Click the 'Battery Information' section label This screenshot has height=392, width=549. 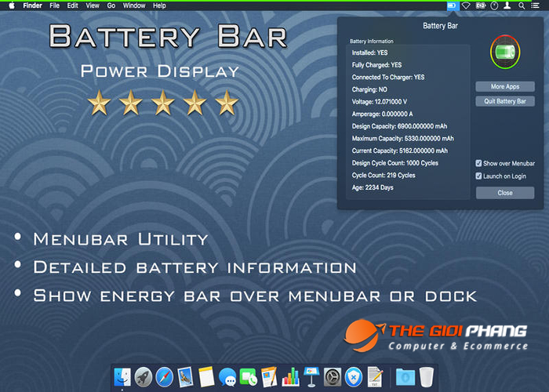pos(372,42)
